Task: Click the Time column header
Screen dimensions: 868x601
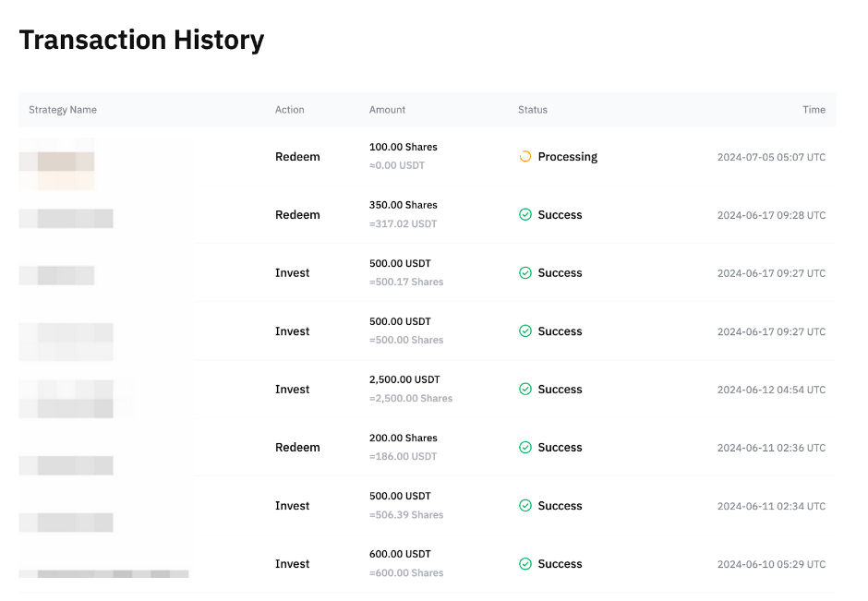Action: coord(814,110)
